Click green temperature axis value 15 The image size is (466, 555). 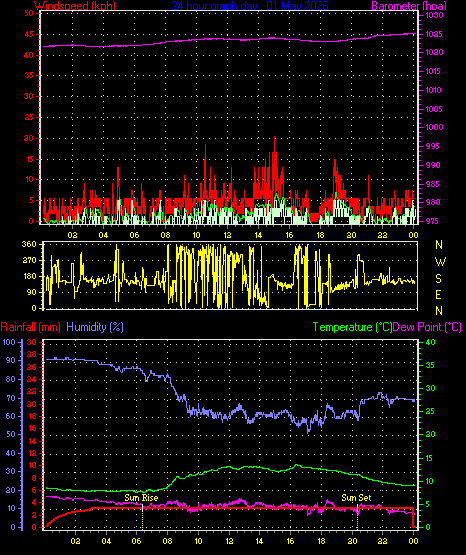430,458
